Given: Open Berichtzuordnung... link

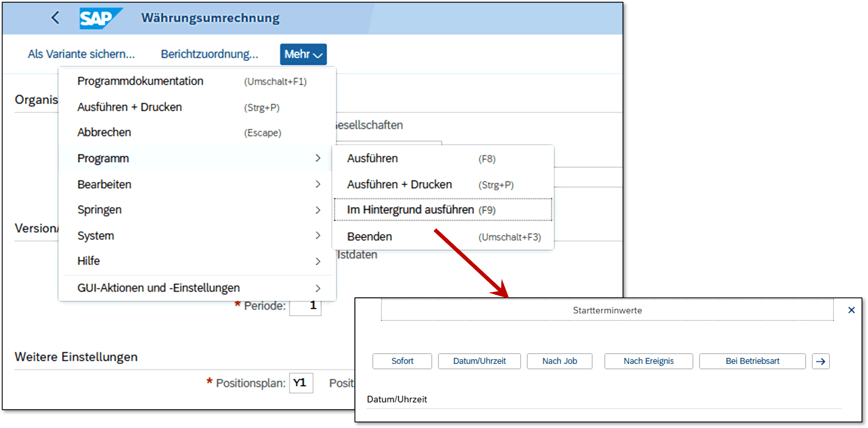Looking at the screenshot, I should [x=209, y=54].
